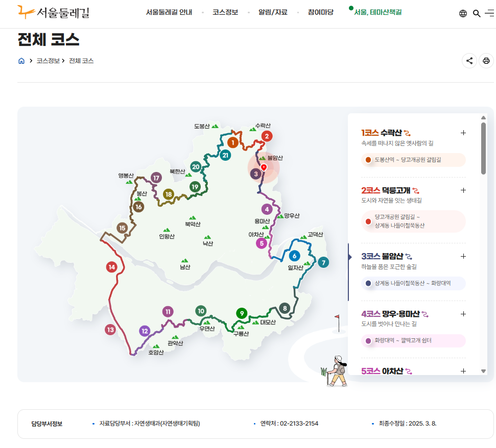Click the print icon button
The height and width of the screenshot is (448, 496).
click(x=486, y=61)
